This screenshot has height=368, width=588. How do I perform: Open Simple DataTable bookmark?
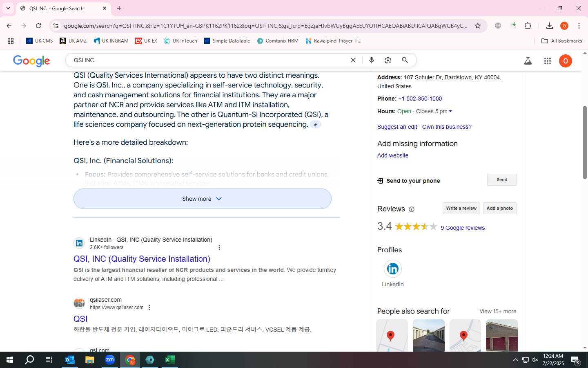(x=227, y=41)
